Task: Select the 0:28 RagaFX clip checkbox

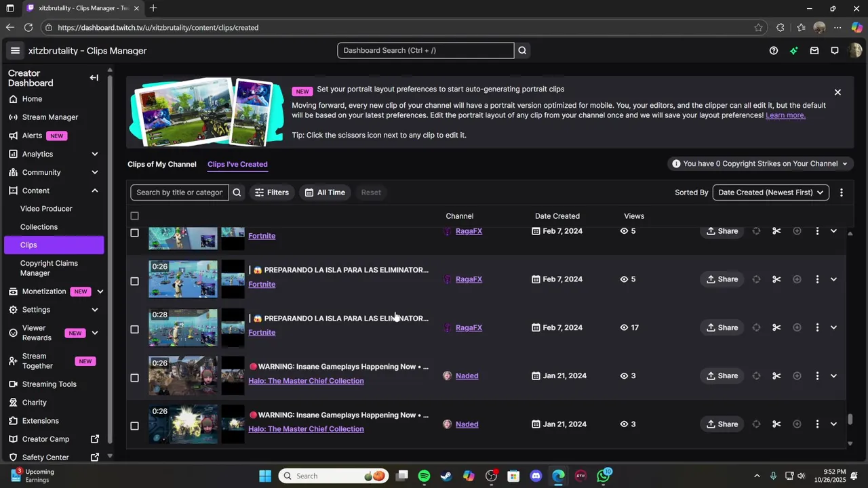Action: click(x=134, y=329)
